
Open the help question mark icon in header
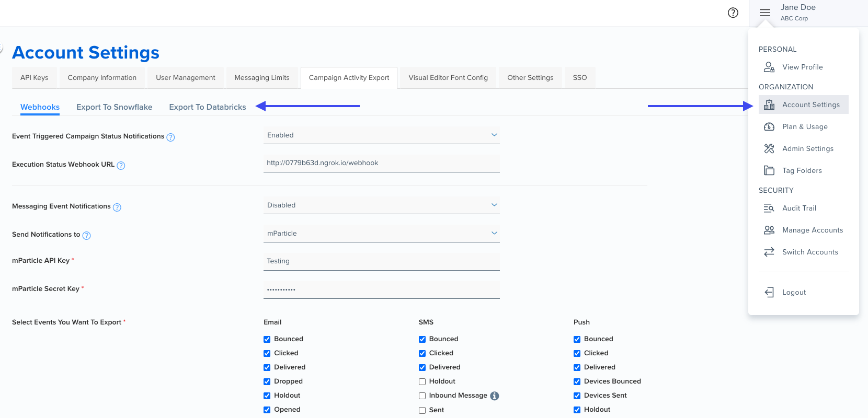tap(733, 13)
